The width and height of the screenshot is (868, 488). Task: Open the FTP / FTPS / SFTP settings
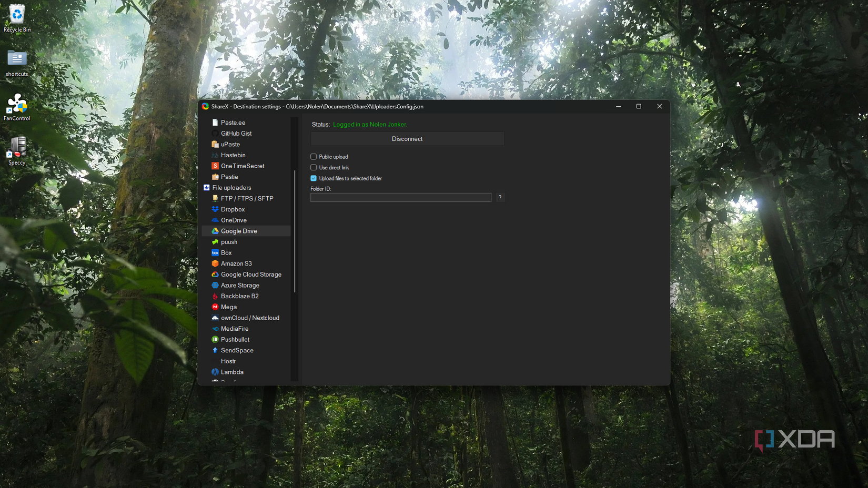coord(247,198)
